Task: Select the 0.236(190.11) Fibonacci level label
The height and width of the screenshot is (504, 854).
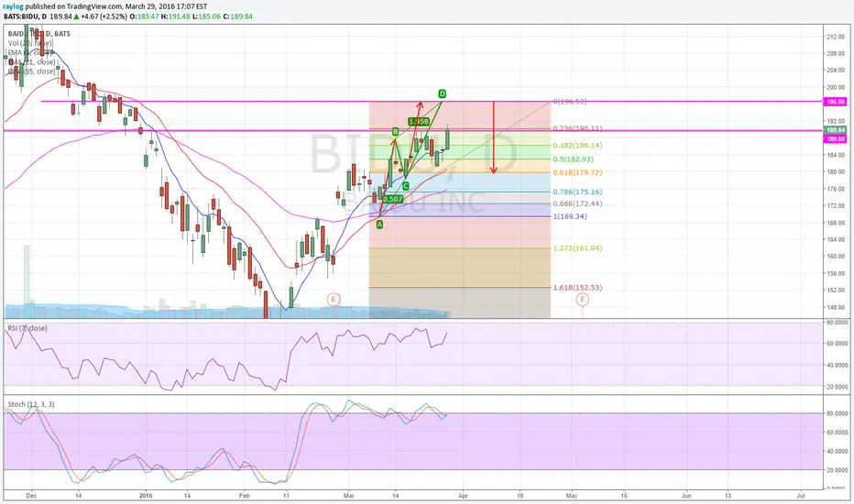Action: (x=577, y=128)
